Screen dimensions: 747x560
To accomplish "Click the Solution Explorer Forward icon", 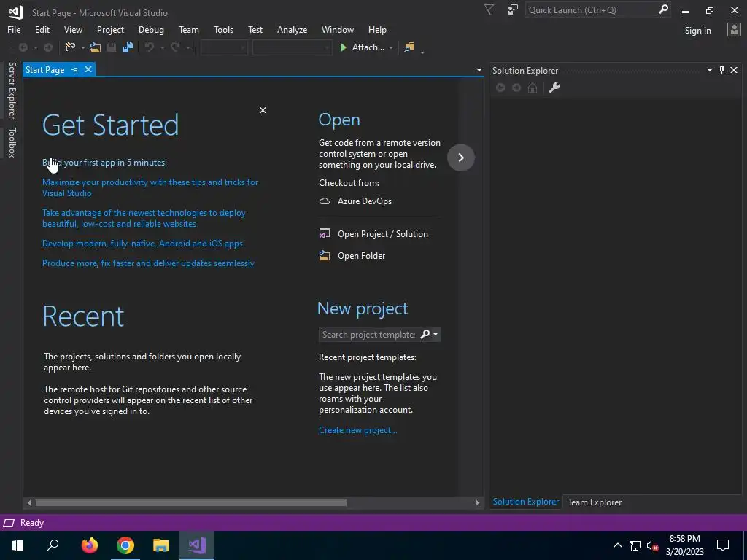I will [516, 87].
